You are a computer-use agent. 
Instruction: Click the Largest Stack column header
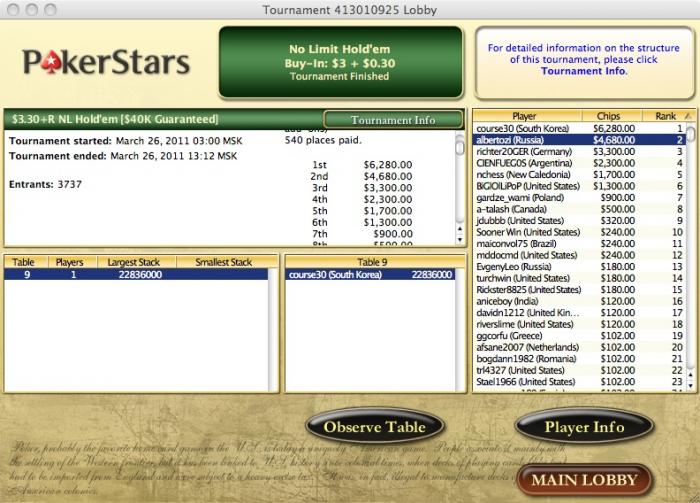coord(136,262)
